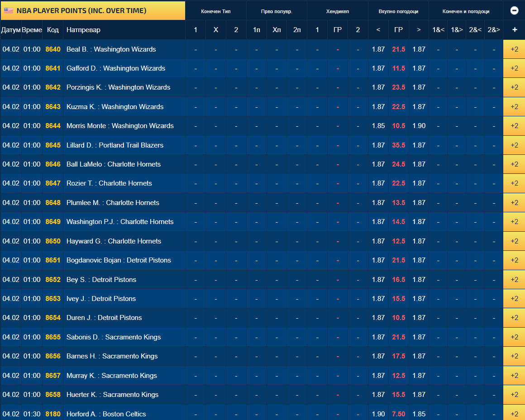
Task: Pick under 1.87 odds for Lillard D.
Action: click(x=378, y=145)
